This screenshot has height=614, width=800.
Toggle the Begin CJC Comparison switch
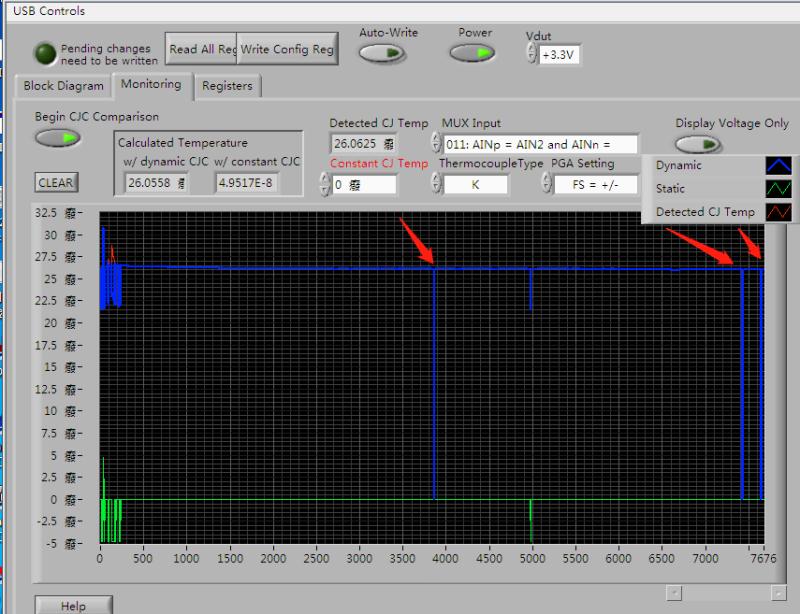[x=58, y=138]
